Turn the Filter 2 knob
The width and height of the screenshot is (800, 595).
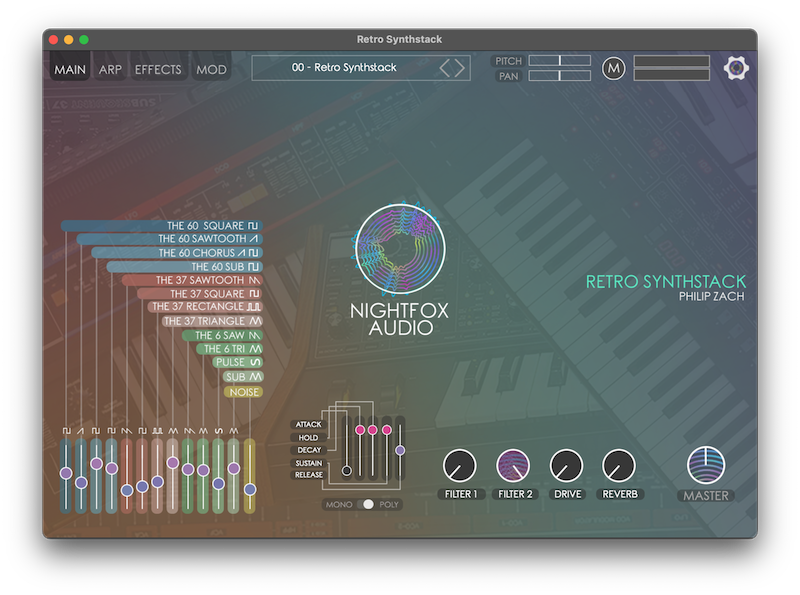click(513, 465)
